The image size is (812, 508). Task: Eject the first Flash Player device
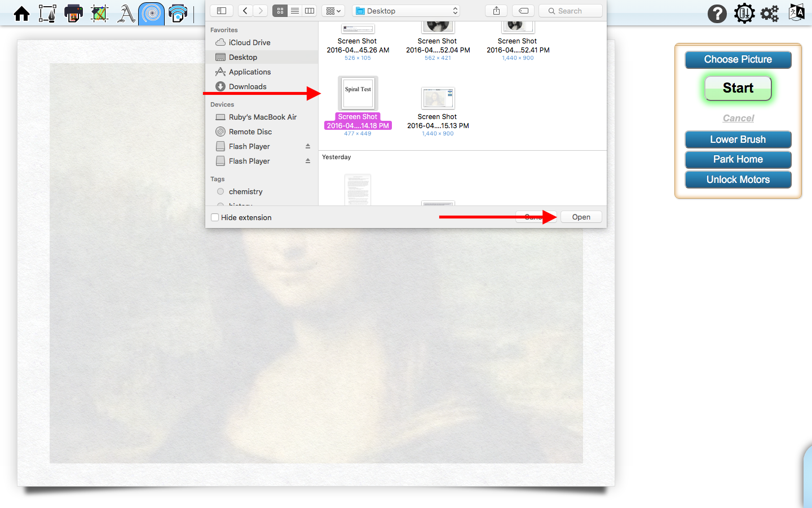click(x=308, y=146)
